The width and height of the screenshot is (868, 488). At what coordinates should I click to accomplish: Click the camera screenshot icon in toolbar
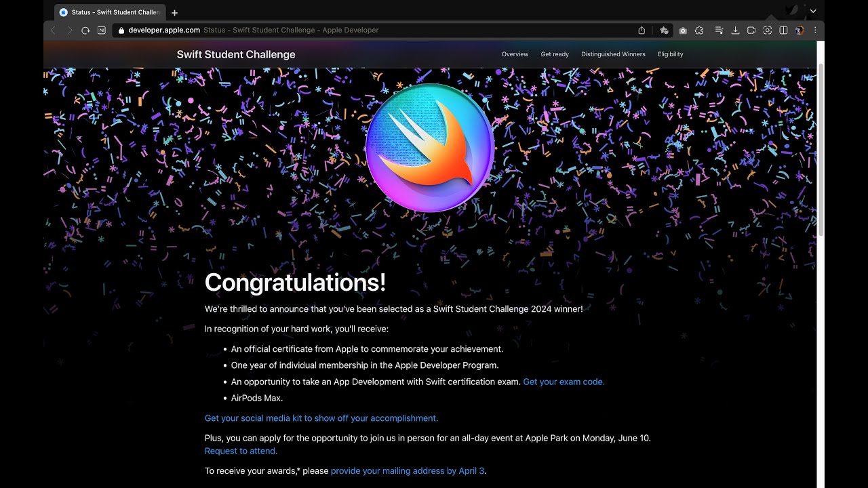683,30
